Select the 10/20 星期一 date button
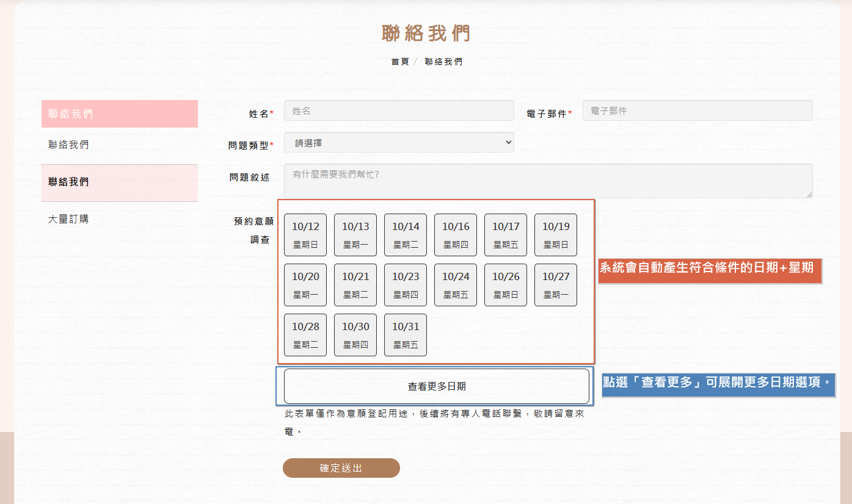 (305, 285)
